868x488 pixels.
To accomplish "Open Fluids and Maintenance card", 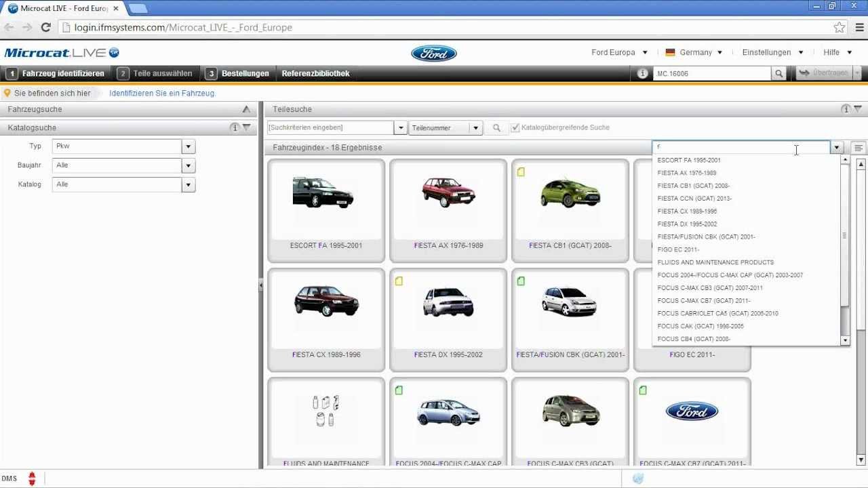I will click(x=326, y=423).
